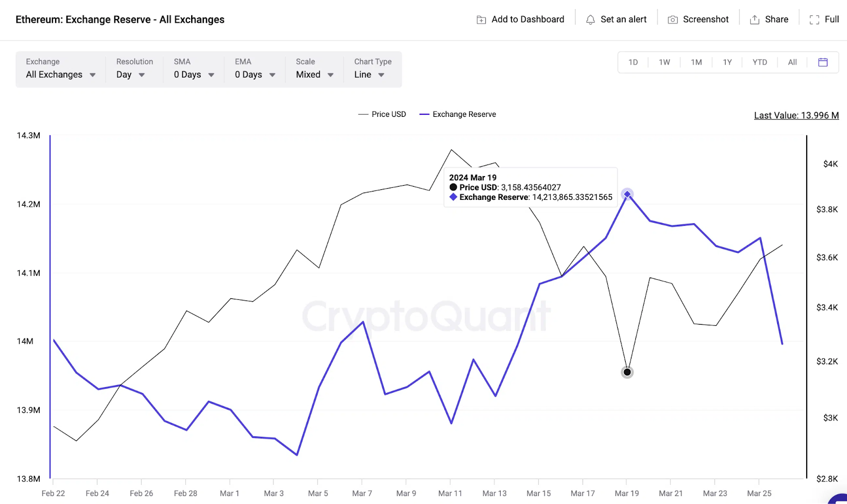This screenshot has width=847, height=504.
Task: Click the Add to Dashboard icon
Action: pos(481,20)
